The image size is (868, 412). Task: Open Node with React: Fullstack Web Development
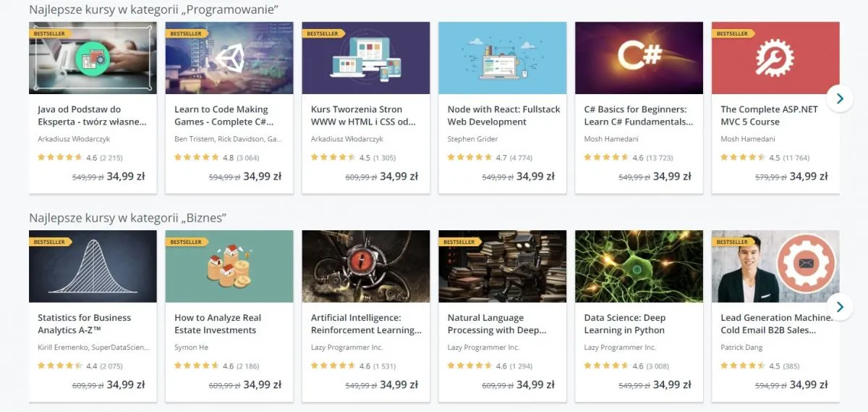point(503,115)
